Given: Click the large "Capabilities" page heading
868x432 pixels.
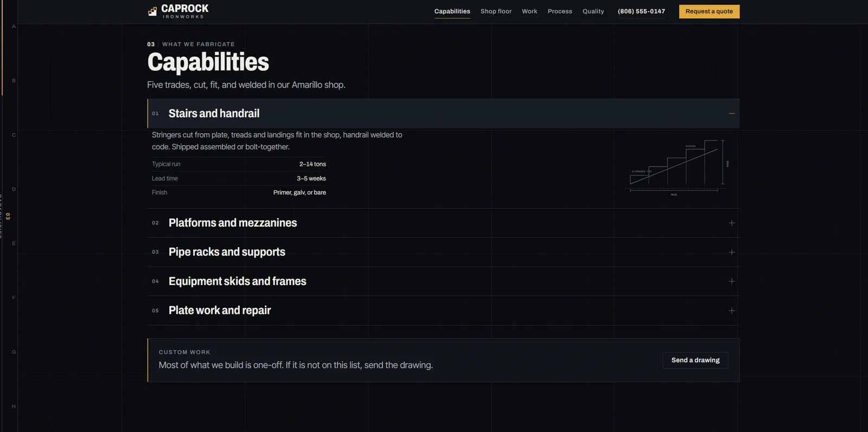Looking at the screenshot, I should pyautogui.click(x=208, y=62).
